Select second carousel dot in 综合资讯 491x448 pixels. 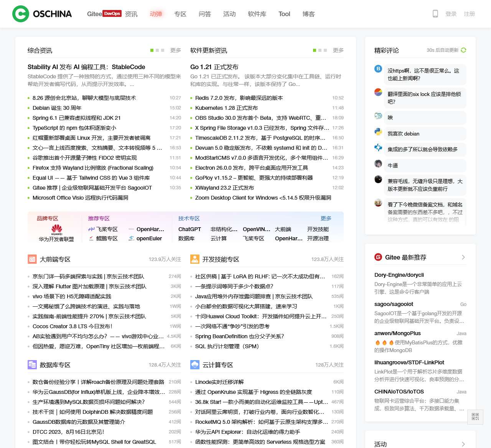[157, 50]
